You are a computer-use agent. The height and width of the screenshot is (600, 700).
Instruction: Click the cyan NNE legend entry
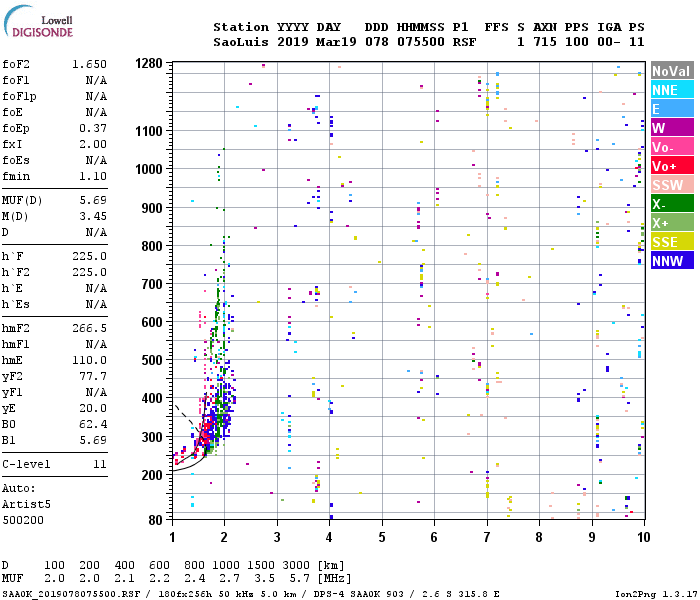pyautogui.click(x=670, y=90)
